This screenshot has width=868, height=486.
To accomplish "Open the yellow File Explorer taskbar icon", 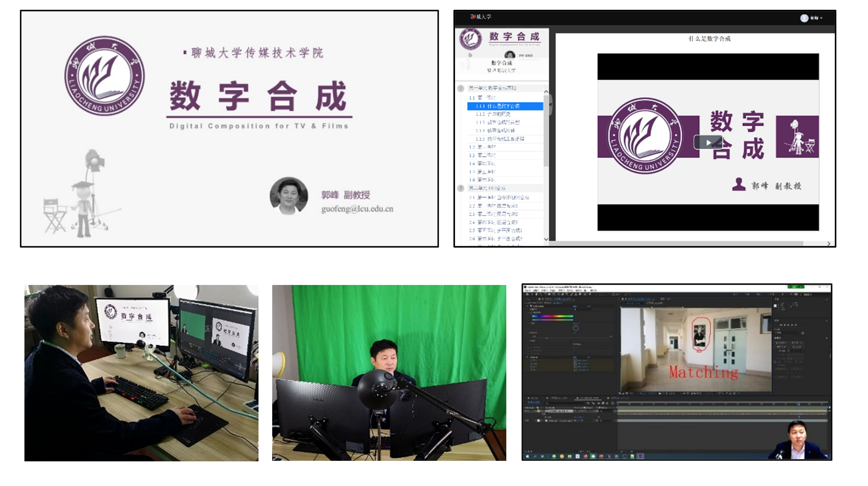I will point(569,456).
